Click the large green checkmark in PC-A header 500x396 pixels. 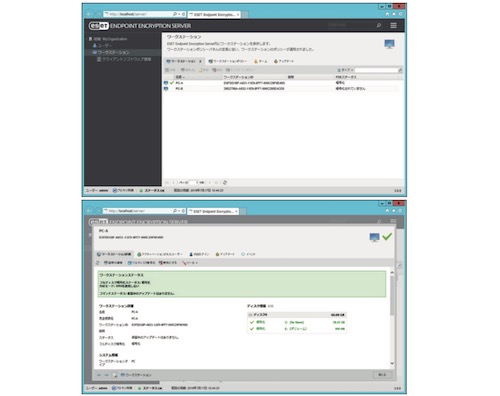point(387,237)
